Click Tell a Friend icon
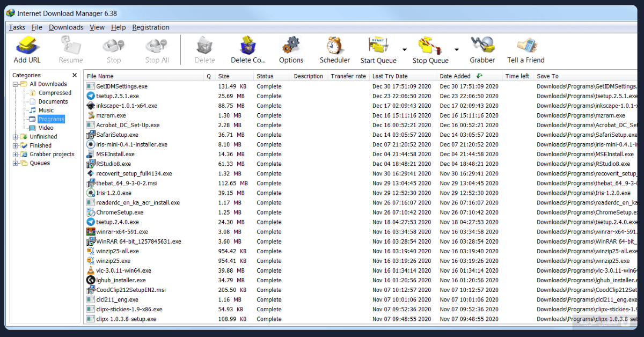Viewport: 644px width, 337px height. 526,45
